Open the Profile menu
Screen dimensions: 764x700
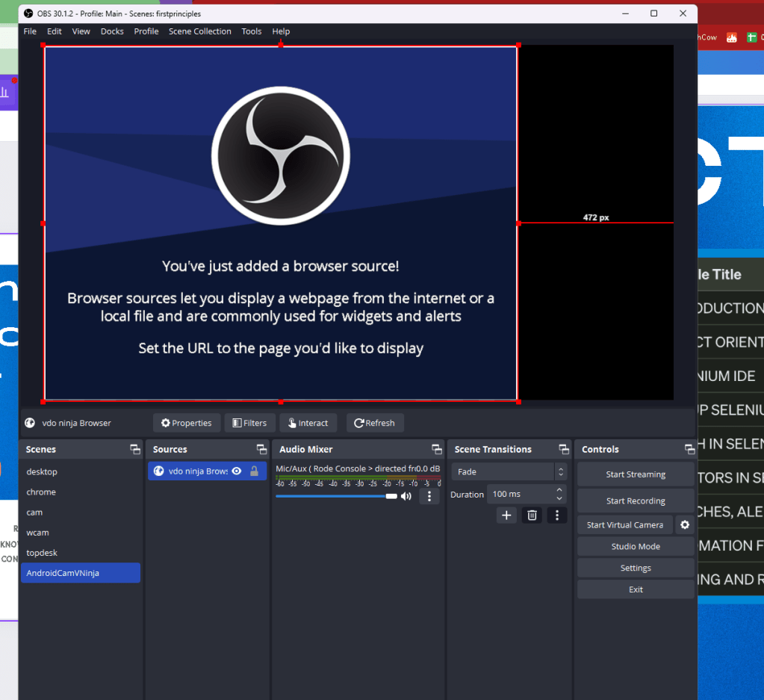click(x=146, y=31)
